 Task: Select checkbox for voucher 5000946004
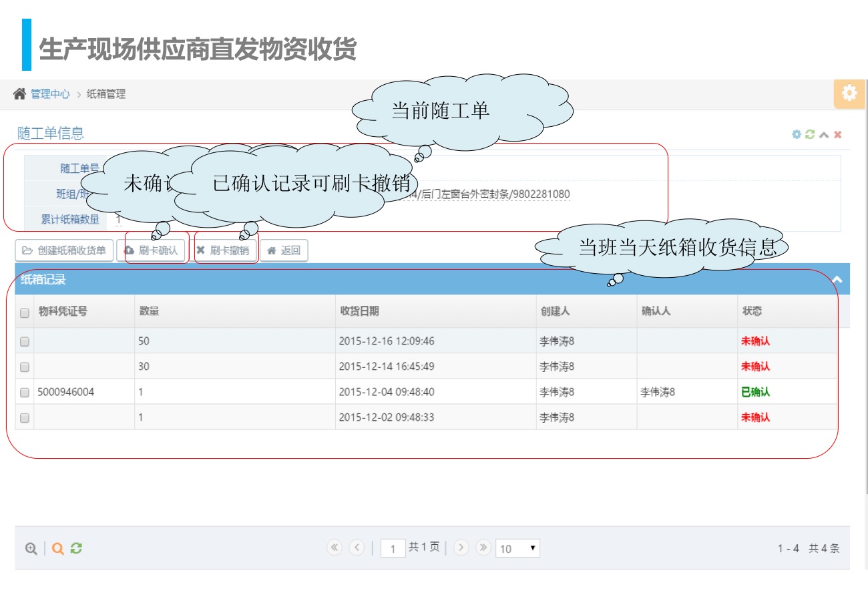pos(25,393)
